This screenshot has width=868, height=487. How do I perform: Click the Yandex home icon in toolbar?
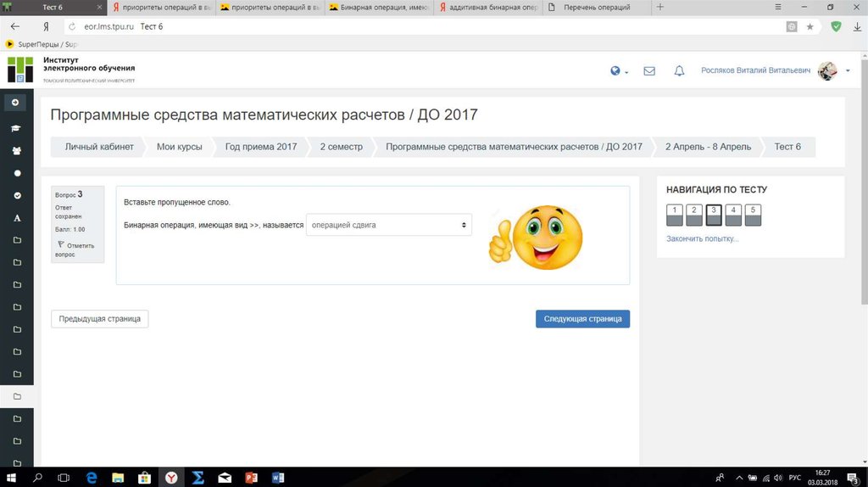point(47,26)
